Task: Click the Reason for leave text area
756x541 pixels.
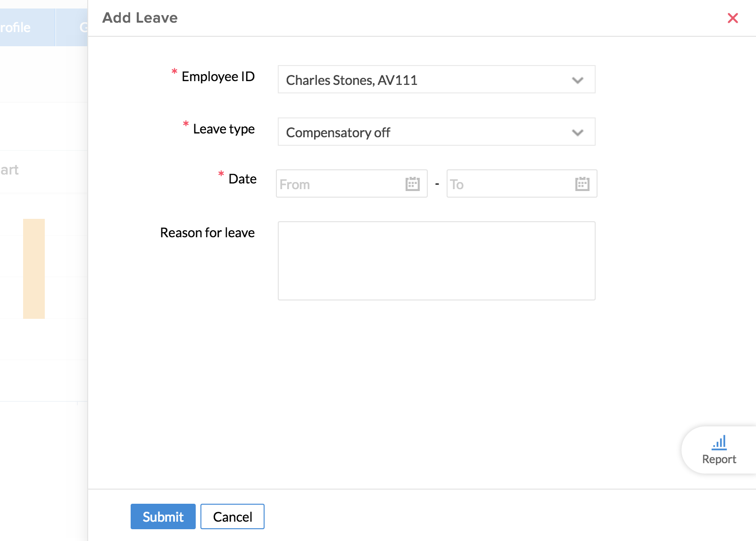Action: coord(436,261)
